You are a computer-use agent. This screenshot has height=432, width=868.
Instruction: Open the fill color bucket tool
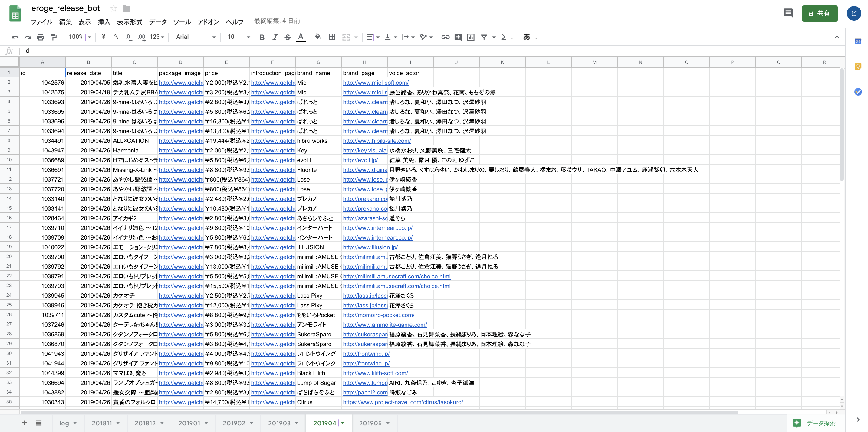point(318,37)
